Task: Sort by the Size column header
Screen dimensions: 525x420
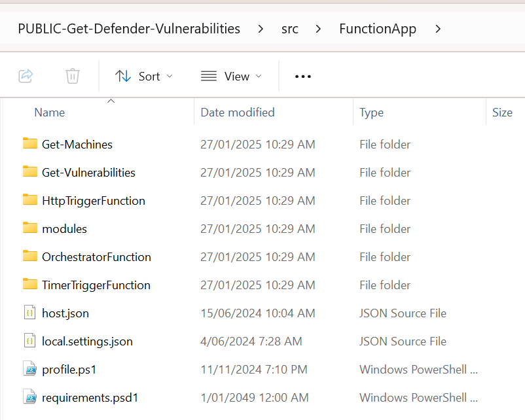Action: pos(502,113)
